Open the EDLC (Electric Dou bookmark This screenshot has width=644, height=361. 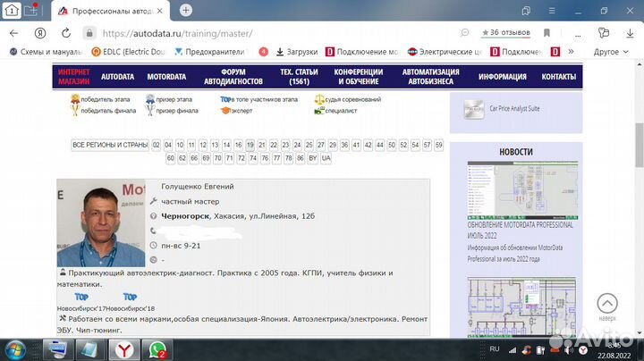click(x=128, y=52)
